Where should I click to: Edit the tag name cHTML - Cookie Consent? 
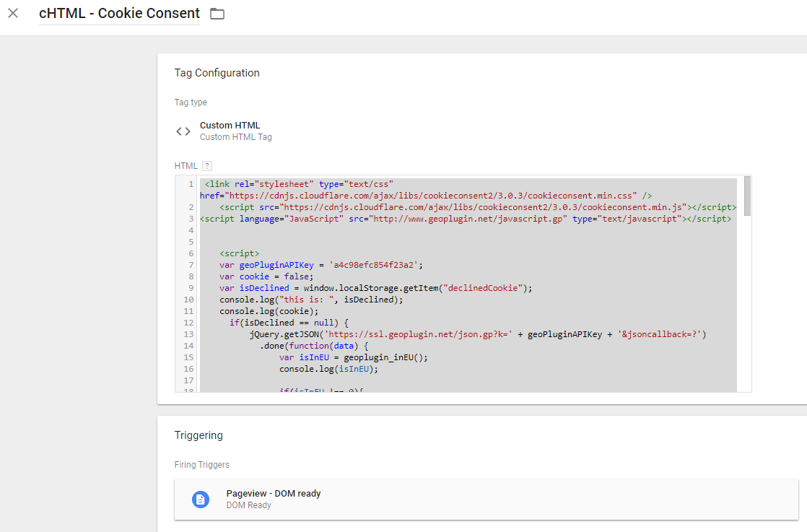[x=119, y=14]
